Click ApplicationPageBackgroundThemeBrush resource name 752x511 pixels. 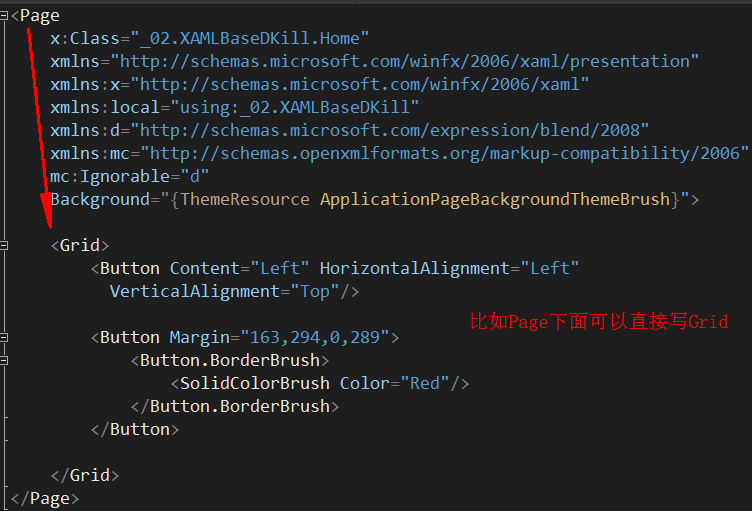point(495,200)
